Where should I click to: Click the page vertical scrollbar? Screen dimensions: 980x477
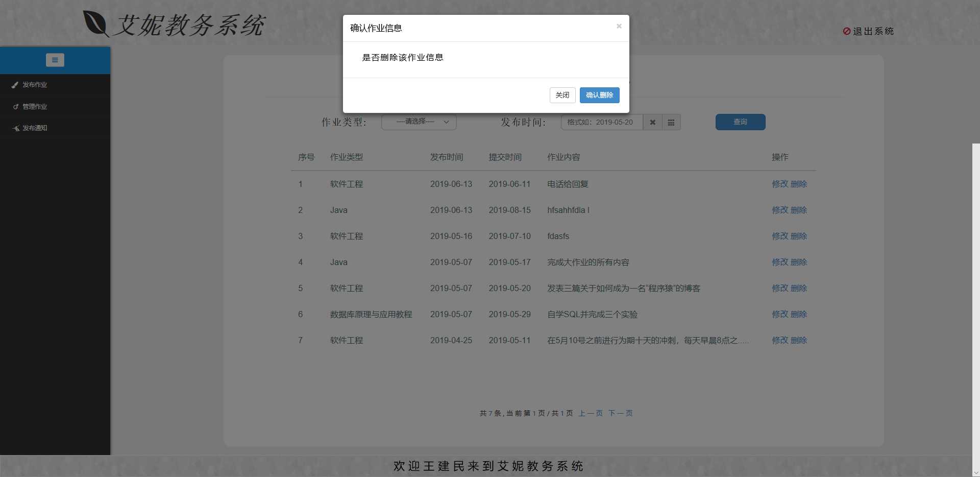976,306
